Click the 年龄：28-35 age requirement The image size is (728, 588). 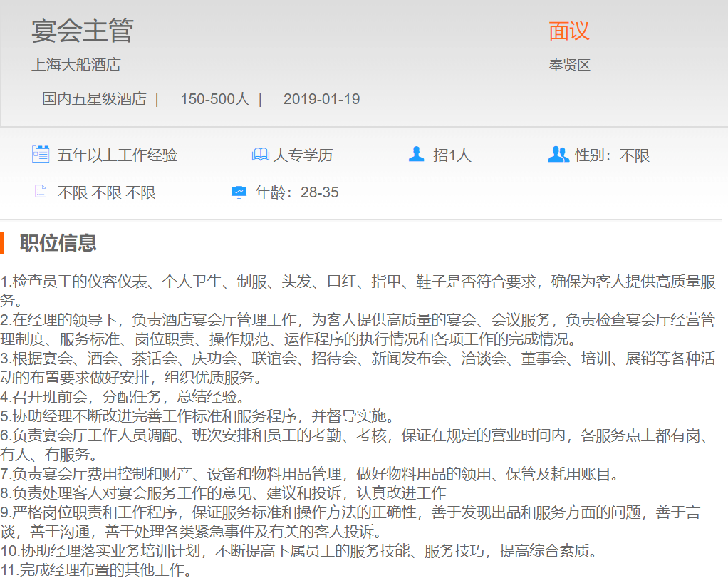pyautogui.click(x=297, y=192)
